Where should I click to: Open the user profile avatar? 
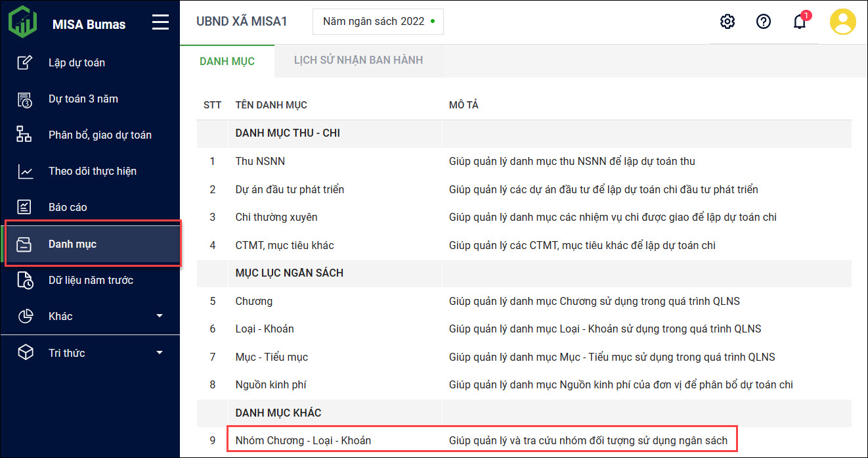842,22
